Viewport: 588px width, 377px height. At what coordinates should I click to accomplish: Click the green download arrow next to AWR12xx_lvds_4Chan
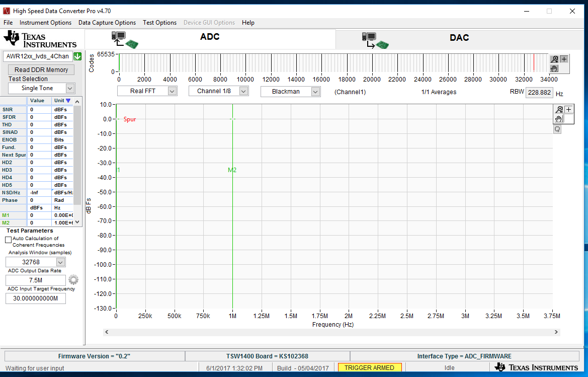[x=77, y=56]
